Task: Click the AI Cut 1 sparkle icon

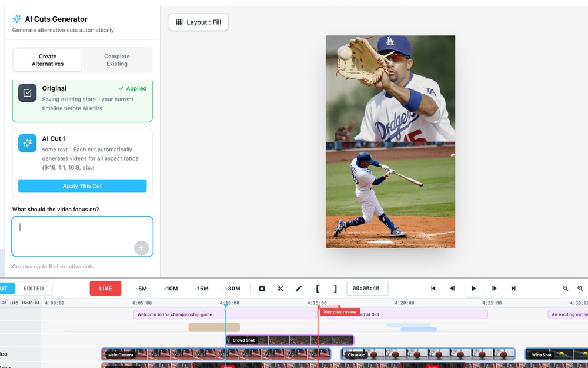Action: (28, 143)
